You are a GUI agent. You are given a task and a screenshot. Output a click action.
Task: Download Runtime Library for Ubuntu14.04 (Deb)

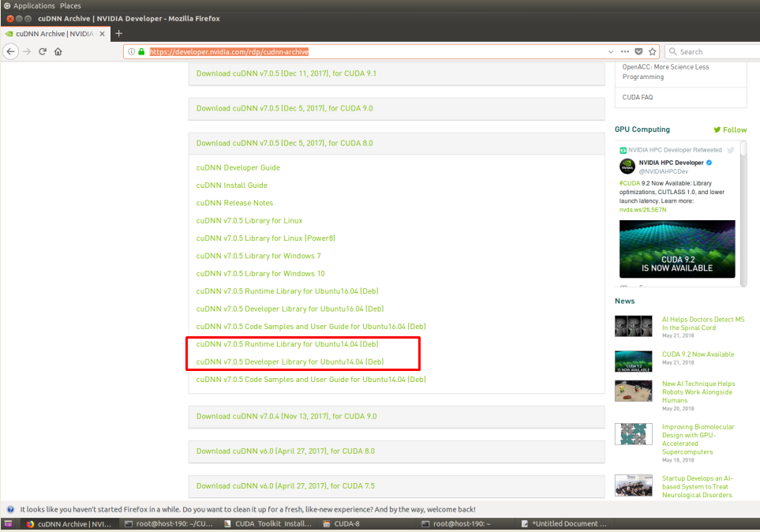pos(287,344)
